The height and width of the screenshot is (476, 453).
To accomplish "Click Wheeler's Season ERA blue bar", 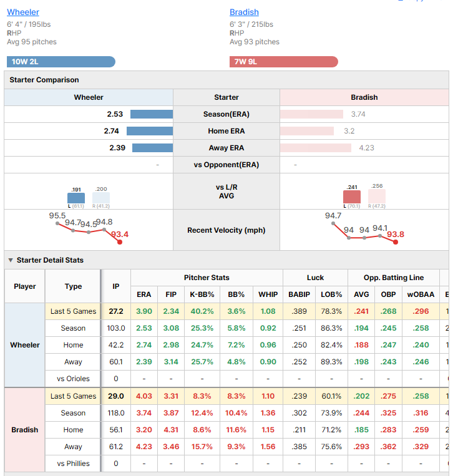I will 152,114.
